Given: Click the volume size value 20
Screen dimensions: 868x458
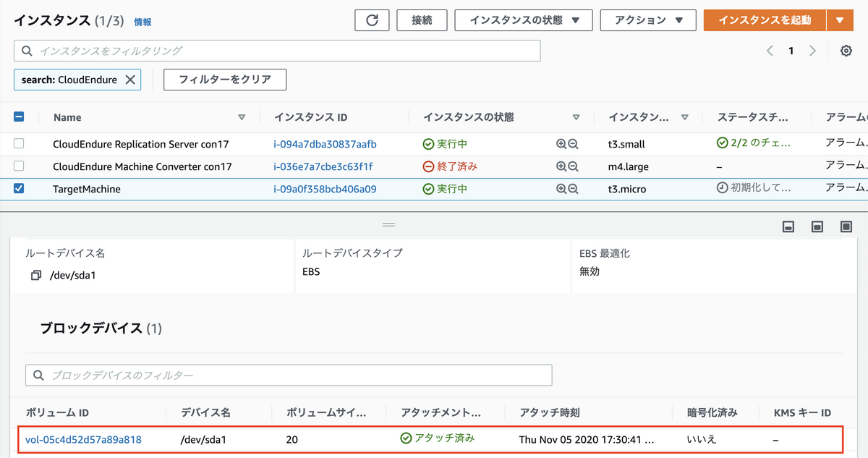Looking at the screenshot, I should tap(292, 439).
